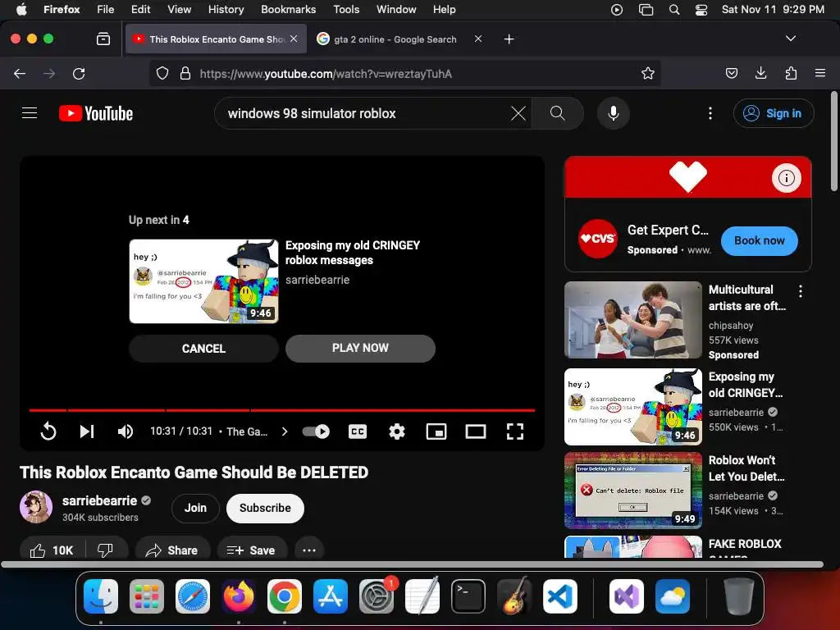Enable miniplayer mode

pyautogui.click(x=436, y=431)
